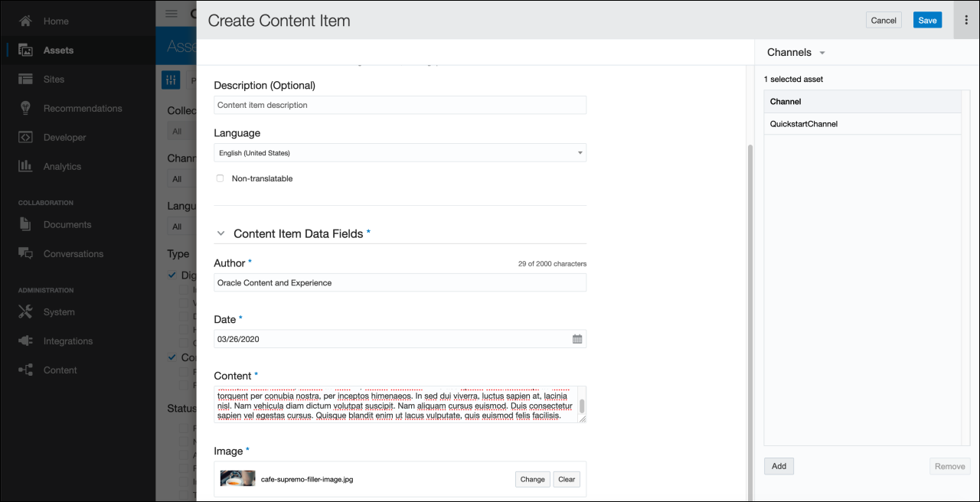Open the Integrations plug icon

point(25,341)
